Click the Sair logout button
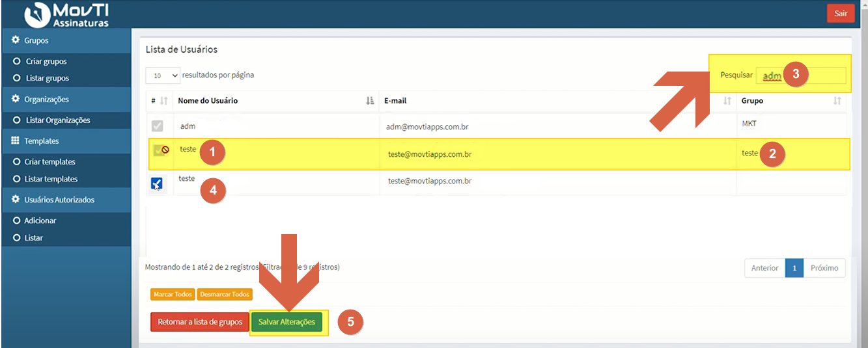This screenshot has width=868, height=348. [x=841, y=13]
